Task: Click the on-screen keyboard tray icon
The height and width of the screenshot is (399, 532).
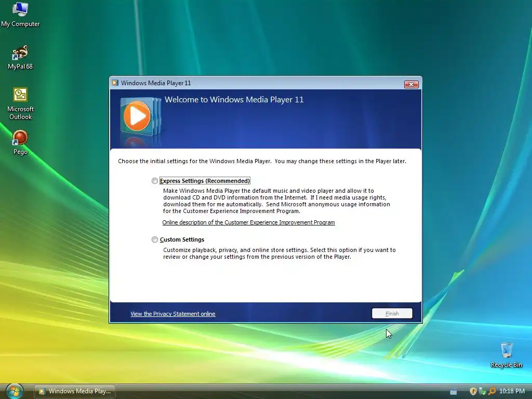Action: [x=454, y=392]
